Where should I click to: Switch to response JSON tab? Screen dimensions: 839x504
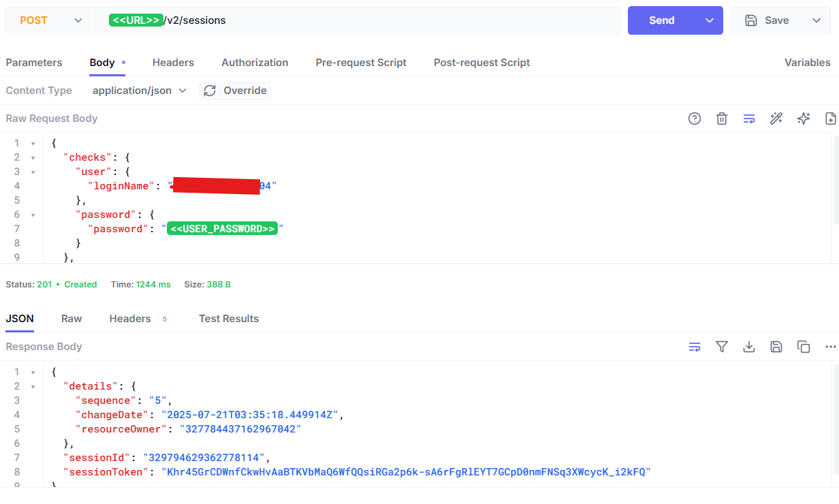coord(20,319)
